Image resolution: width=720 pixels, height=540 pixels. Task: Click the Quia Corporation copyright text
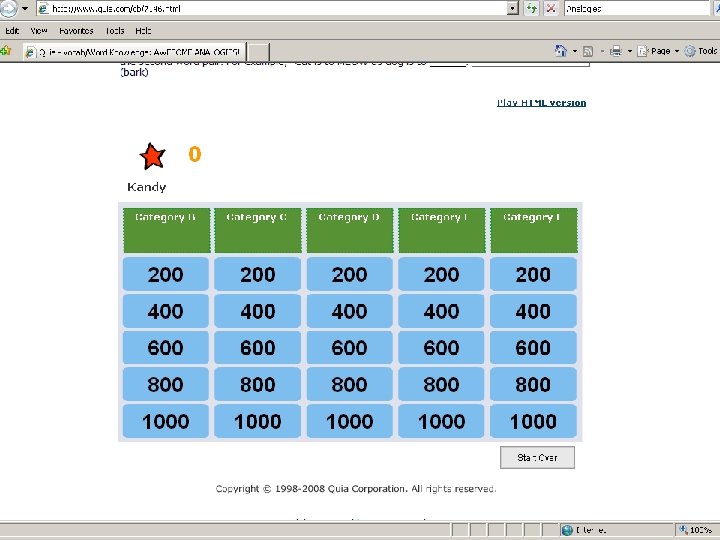click(x=356, y=489)
